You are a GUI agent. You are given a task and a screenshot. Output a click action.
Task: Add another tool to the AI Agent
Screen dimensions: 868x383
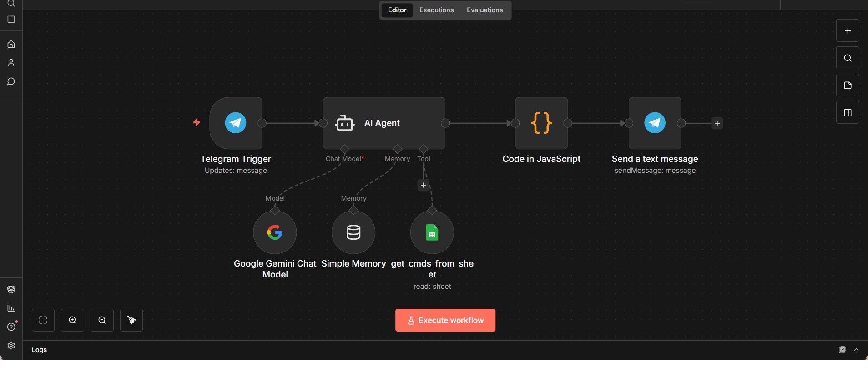tap(424, 185)
